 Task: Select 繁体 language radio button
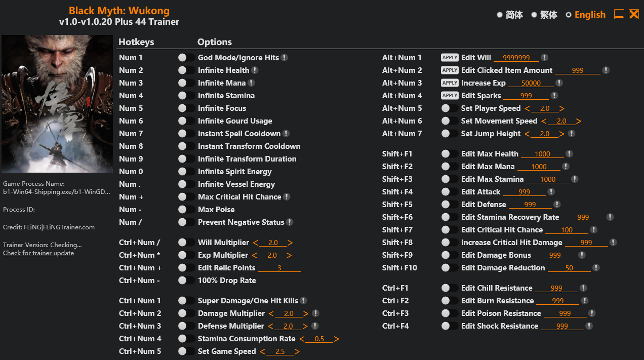[534, 15]
